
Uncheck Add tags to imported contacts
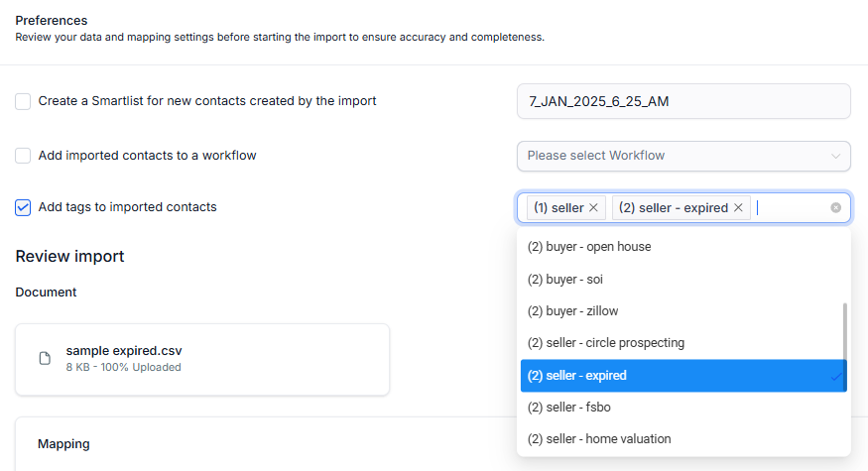pyautogui.click(x=23, y=207)
